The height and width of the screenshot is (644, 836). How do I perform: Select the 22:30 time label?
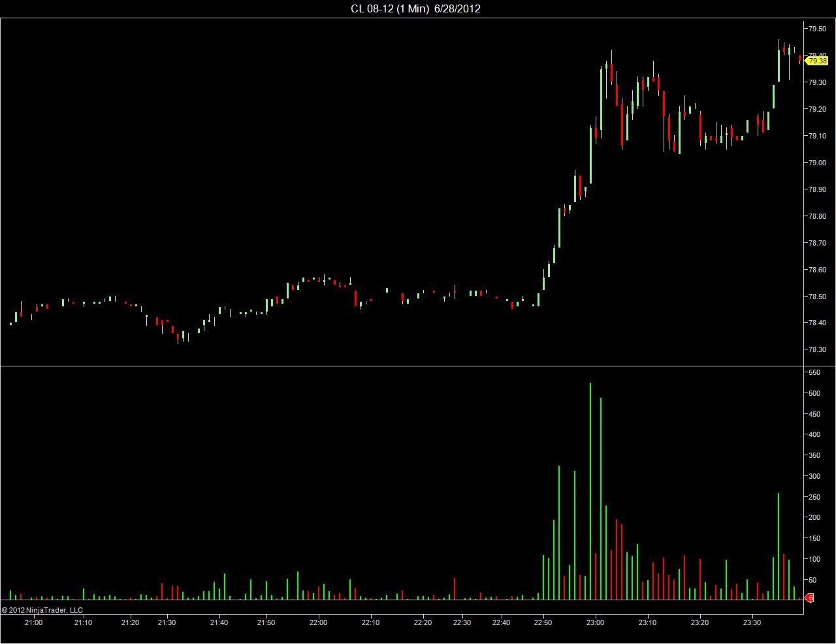pyautogui.click(x=462, y=622)
